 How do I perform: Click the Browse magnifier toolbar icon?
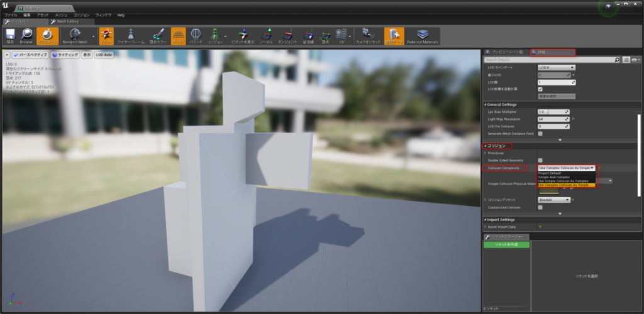click(x=26, y=36)
